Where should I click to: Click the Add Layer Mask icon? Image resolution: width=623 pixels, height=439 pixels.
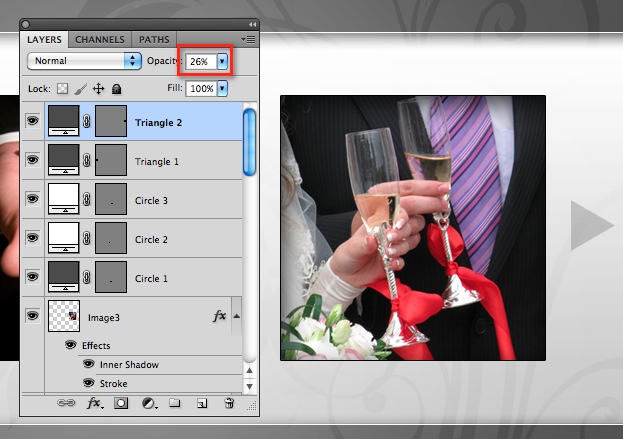[121, 403]
